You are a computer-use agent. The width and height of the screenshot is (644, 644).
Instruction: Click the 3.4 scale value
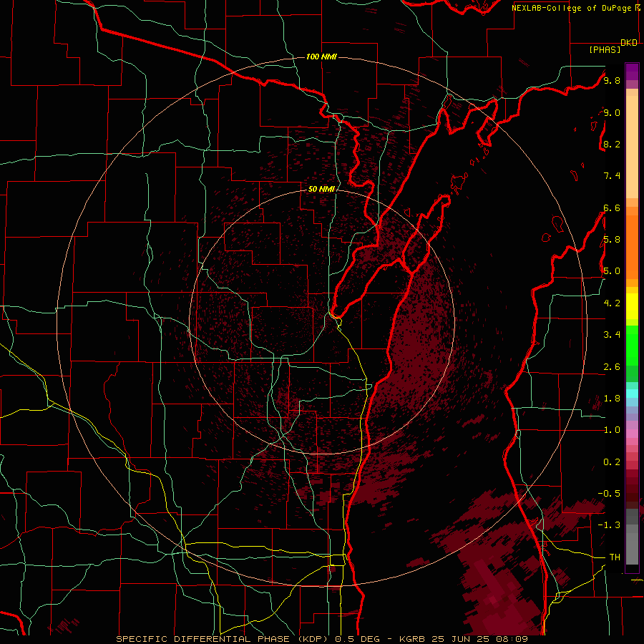tap(612, 335)
